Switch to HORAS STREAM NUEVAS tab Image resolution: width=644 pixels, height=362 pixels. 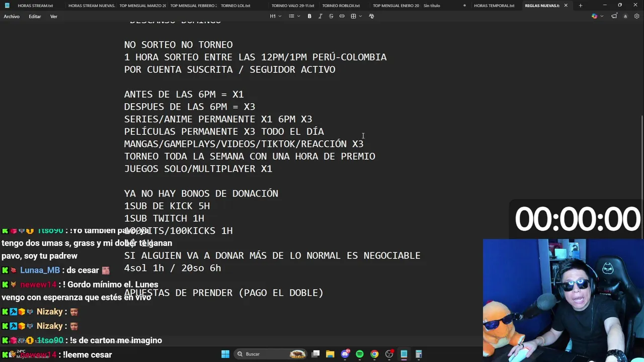(91, 6)
